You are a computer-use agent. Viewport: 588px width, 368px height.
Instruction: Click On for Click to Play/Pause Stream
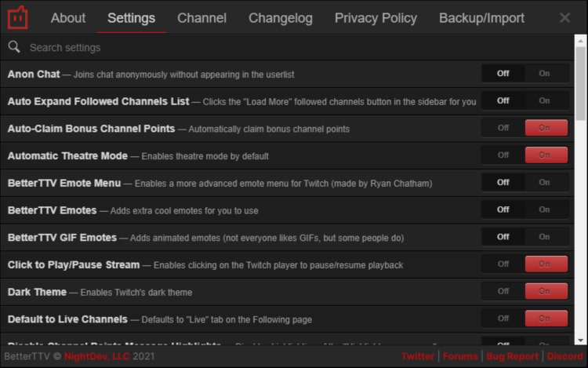coord(546,264)
